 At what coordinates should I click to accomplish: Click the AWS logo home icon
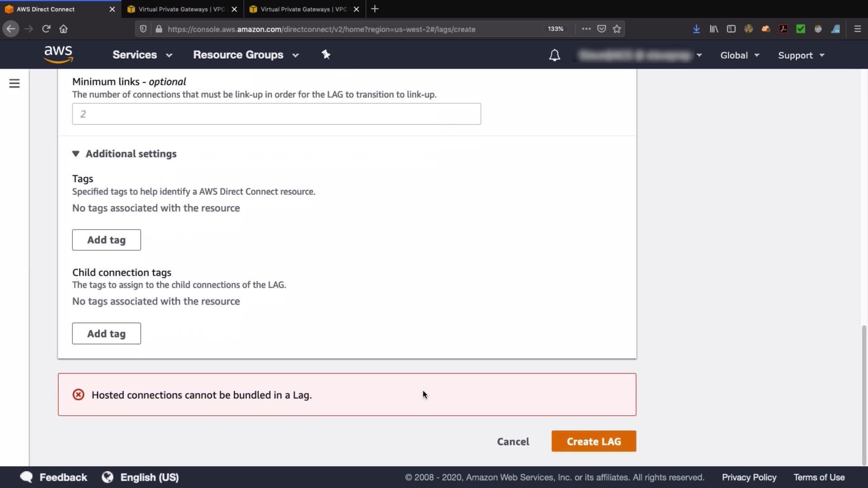[58, 55]
